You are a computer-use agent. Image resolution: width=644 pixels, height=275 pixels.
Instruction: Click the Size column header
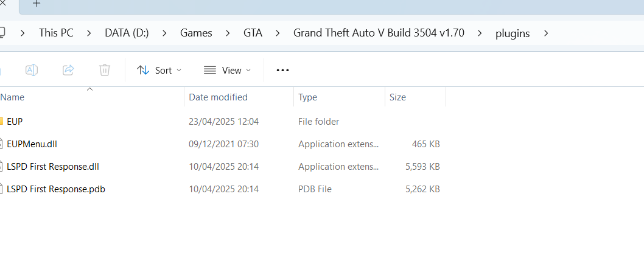click(397, 97)
